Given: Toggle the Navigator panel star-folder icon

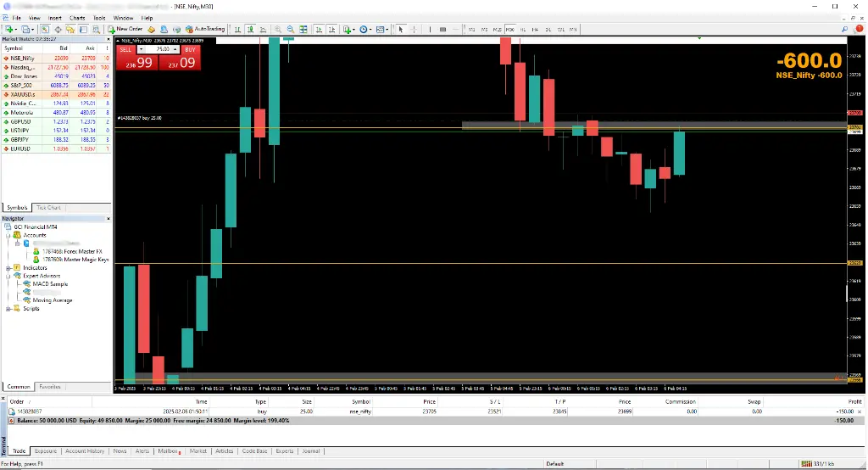Looking at the screenshot, I should point(70,29).
